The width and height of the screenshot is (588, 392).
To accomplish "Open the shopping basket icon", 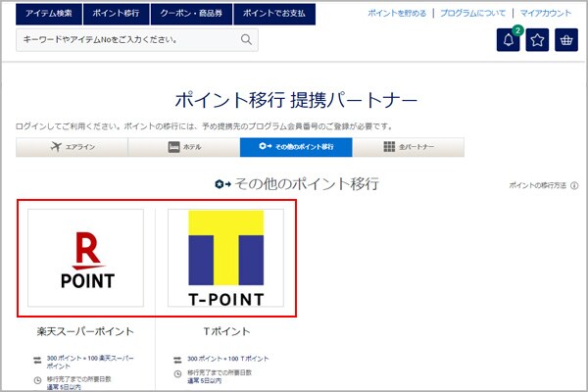I will point(565,41).
